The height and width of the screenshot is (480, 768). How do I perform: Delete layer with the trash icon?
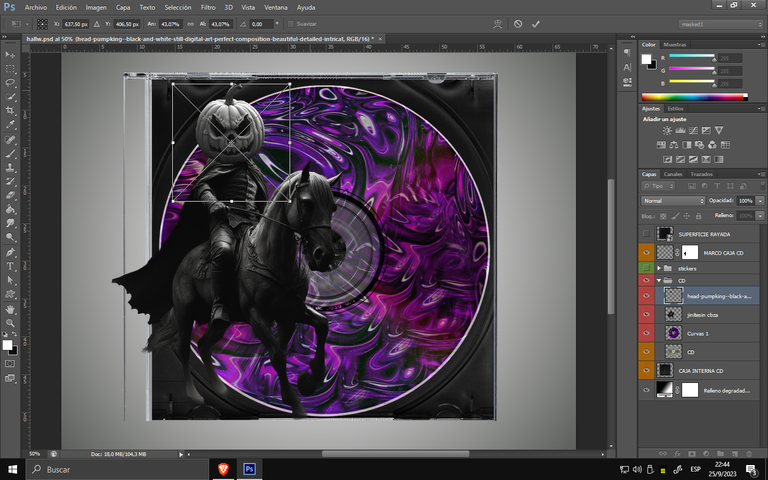pyautogui.click(x=749, y=454)
